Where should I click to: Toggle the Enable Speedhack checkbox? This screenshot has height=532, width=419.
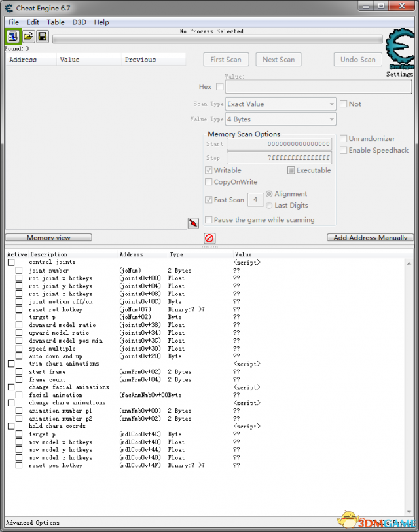(344, 150)
